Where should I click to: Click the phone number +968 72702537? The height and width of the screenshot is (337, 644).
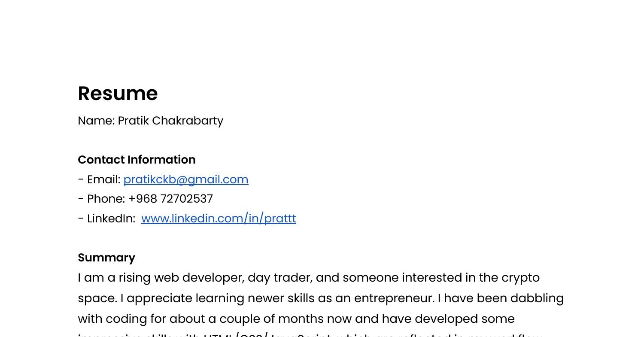pos(170,199)
